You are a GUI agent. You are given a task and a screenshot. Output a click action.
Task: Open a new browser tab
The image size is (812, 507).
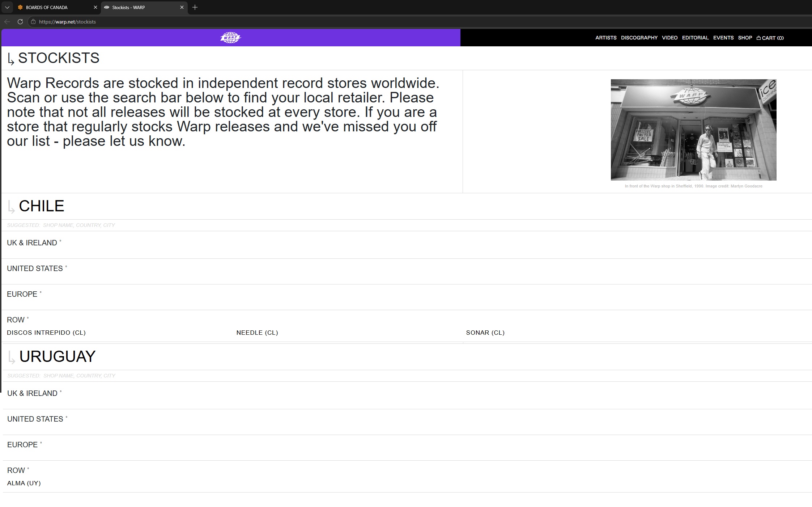195,7
